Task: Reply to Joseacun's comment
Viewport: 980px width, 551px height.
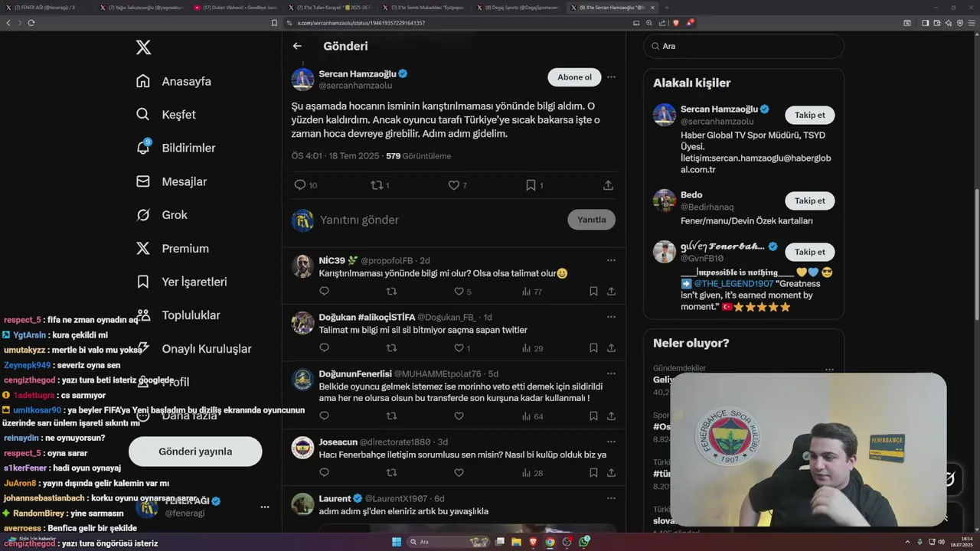Action: click(324, 473)
